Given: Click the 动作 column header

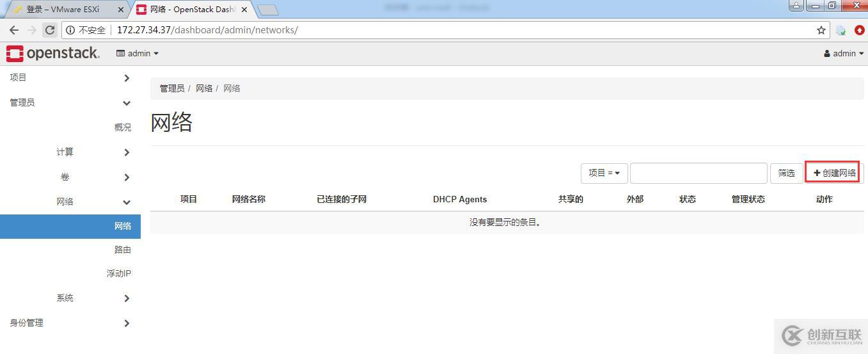Looking at the screenshot, I should point(825,199).
